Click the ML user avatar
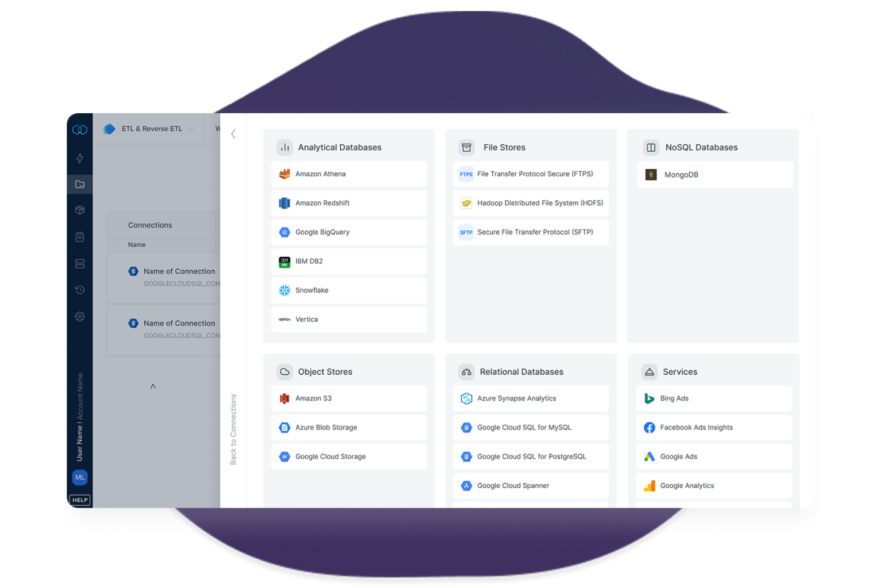The width and height of the screenshot is (882, 588). (x=80, y=477)
